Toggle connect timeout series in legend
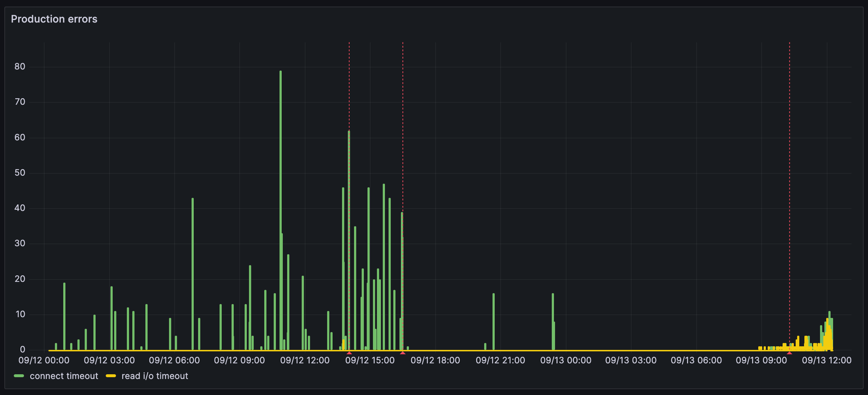868x395 pixels. (64, 376)
